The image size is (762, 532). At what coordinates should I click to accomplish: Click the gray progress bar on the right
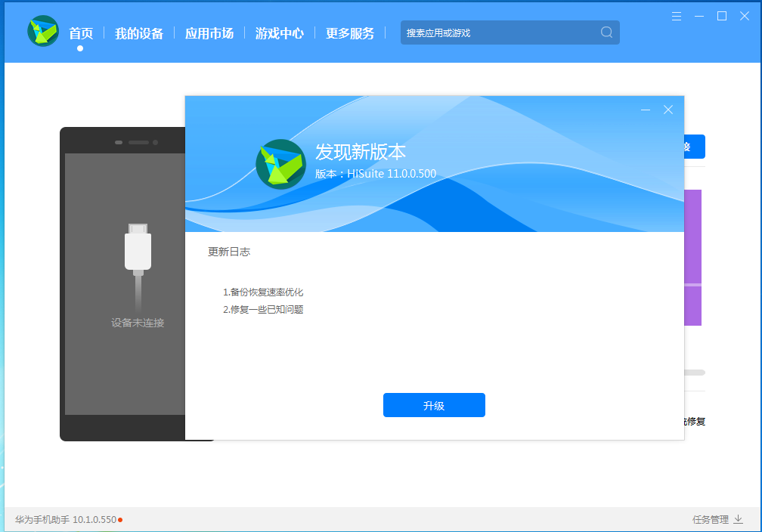point(695,373)
